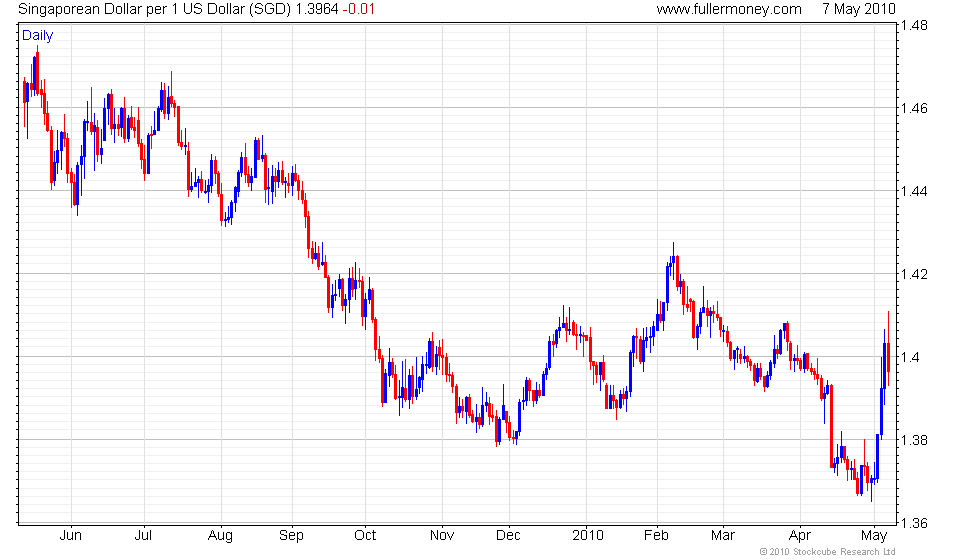This screenshot has width=980, height=560.
Task: Select the 'Nov' x-axis label
Action: point(442,536)
